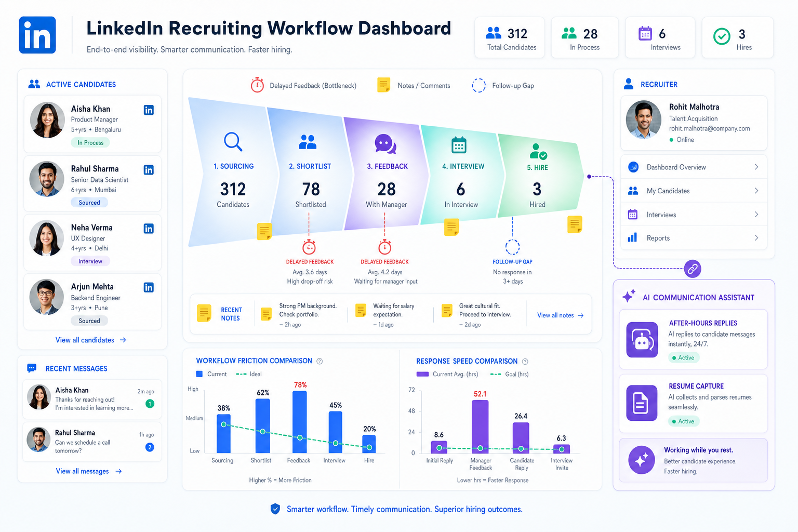Click the 28 In Process stat card

584,37
